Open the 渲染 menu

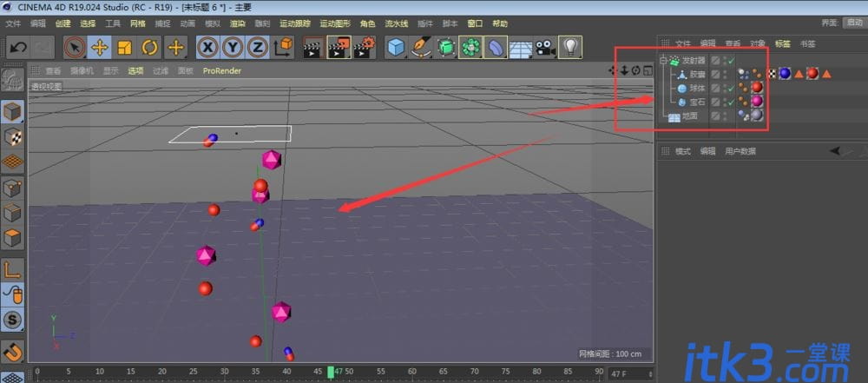tap(238, 23)
